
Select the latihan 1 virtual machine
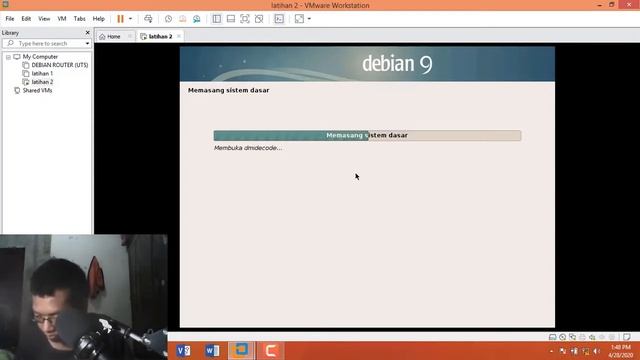[x=42, y=73]
